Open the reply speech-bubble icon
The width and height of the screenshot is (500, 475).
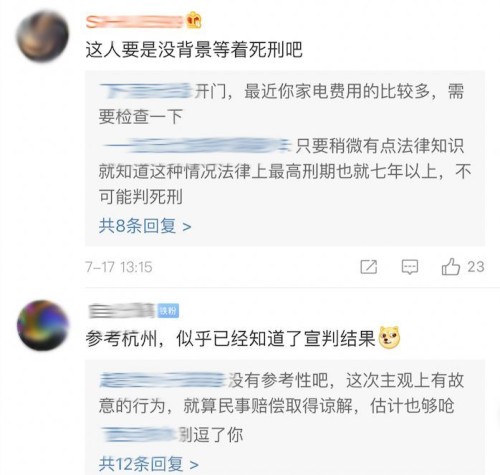tap(410, 267)
